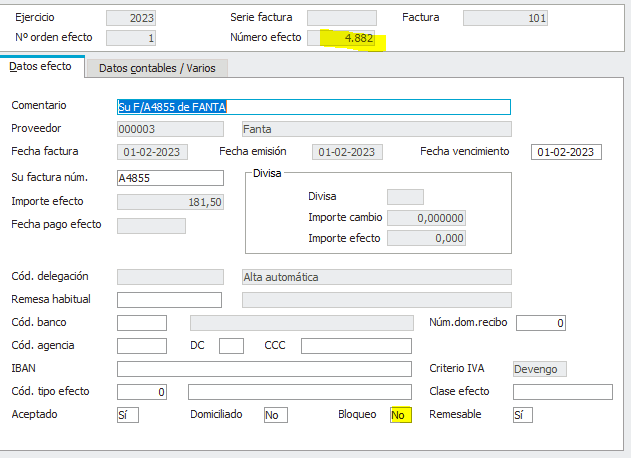
Task: Click the Remesa habitual label
Action: pyautogui.click(x=51, y=299)
